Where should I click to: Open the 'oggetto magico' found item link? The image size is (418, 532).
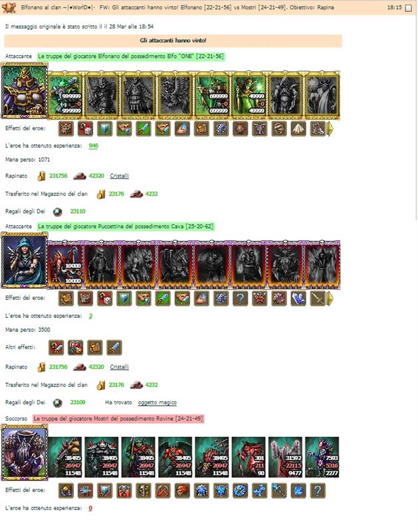(x=157, y=402)
